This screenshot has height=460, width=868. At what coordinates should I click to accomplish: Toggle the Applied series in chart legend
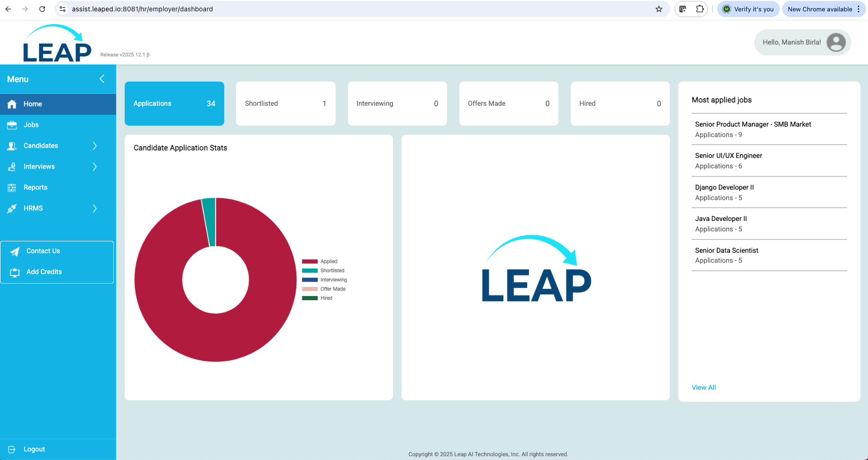point(320,261)
